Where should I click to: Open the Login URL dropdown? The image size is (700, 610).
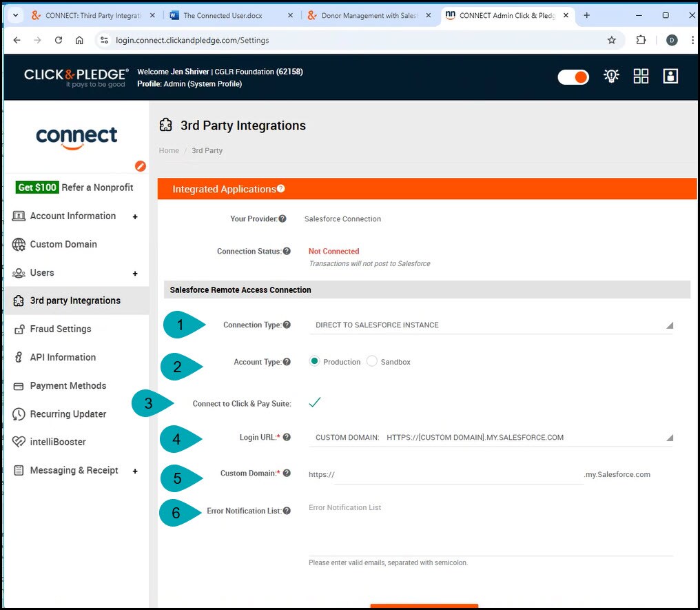pos(491,438)
